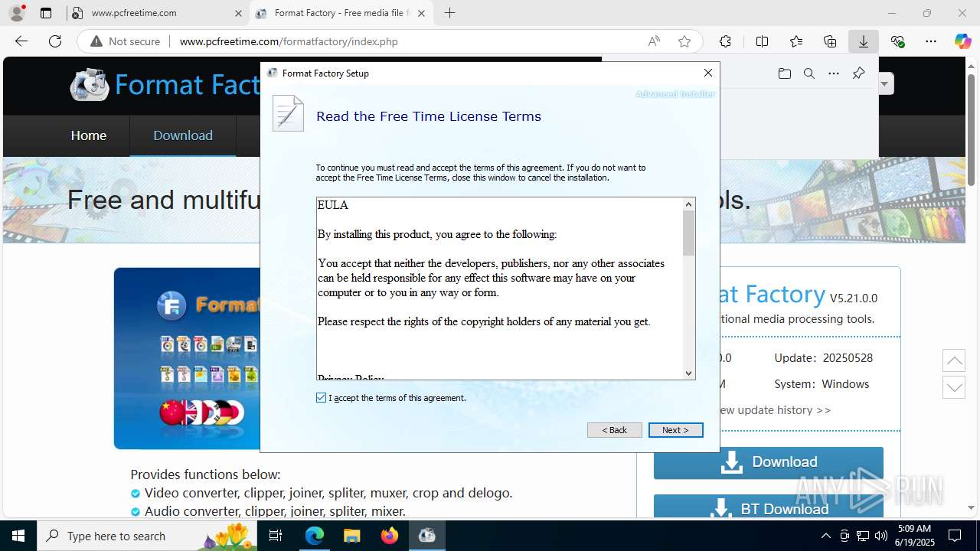
Task: Open the Collections icon
Action: (830, 41)
